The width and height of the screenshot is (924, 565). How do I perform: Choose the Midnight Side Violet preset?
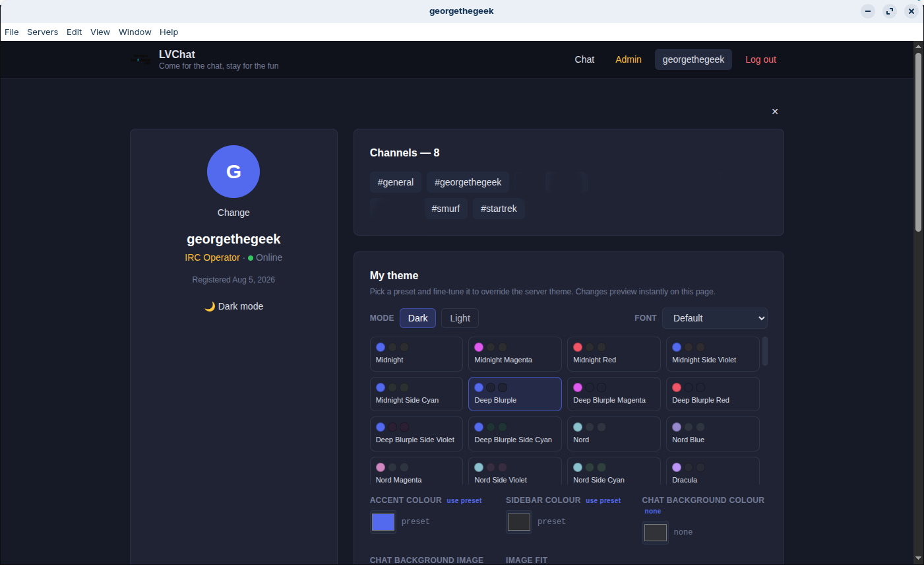[x=713, y=354]
